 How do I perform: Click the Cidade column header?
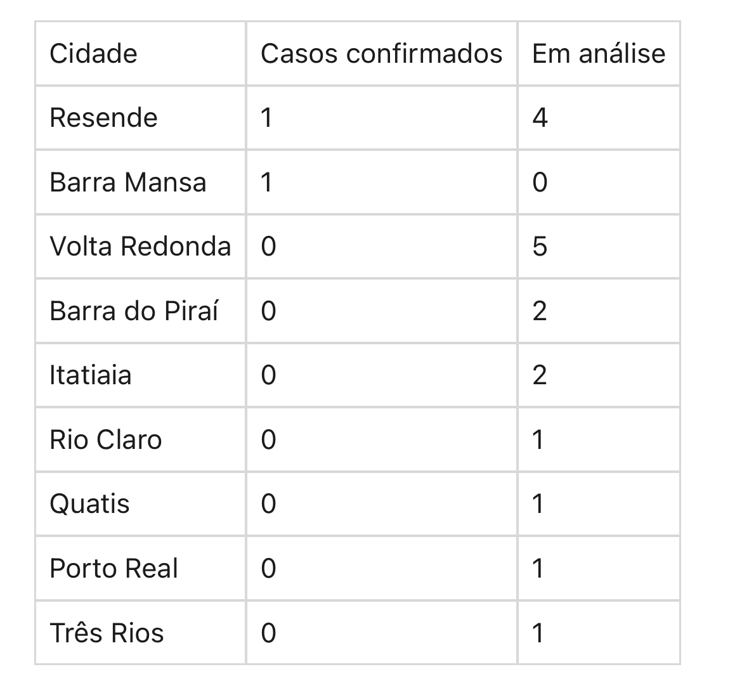coord(93,54)
